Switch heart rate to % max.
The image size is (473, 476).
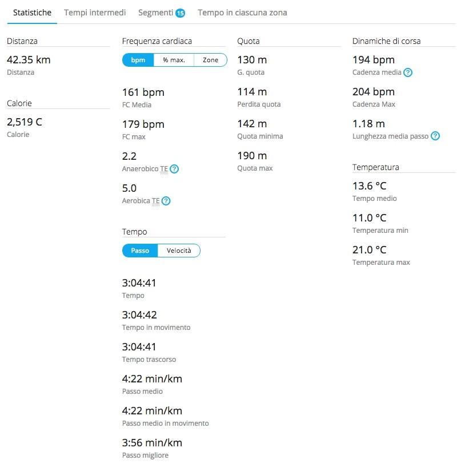pos(174,60)
